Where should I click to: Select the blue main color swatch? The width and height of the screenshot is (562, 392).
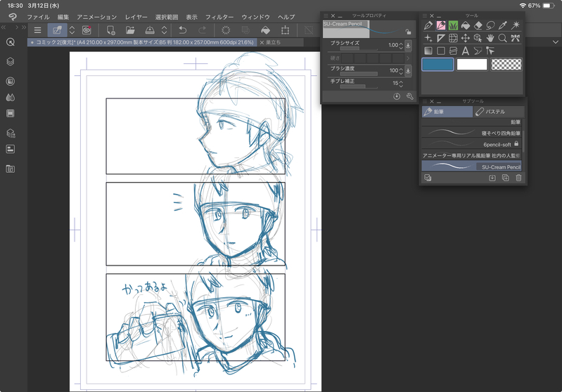[x=438, y=65]
